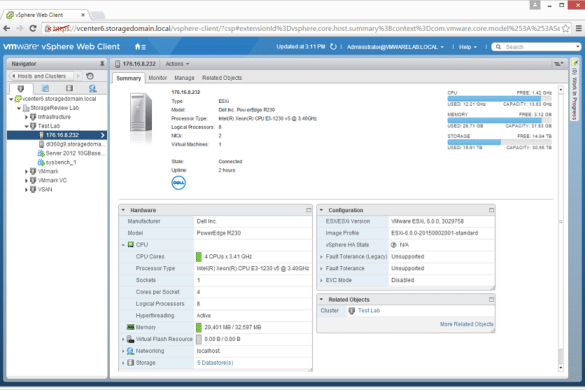Expand the VMmark cluster node
585x390 pixels.
pos(26,172)
